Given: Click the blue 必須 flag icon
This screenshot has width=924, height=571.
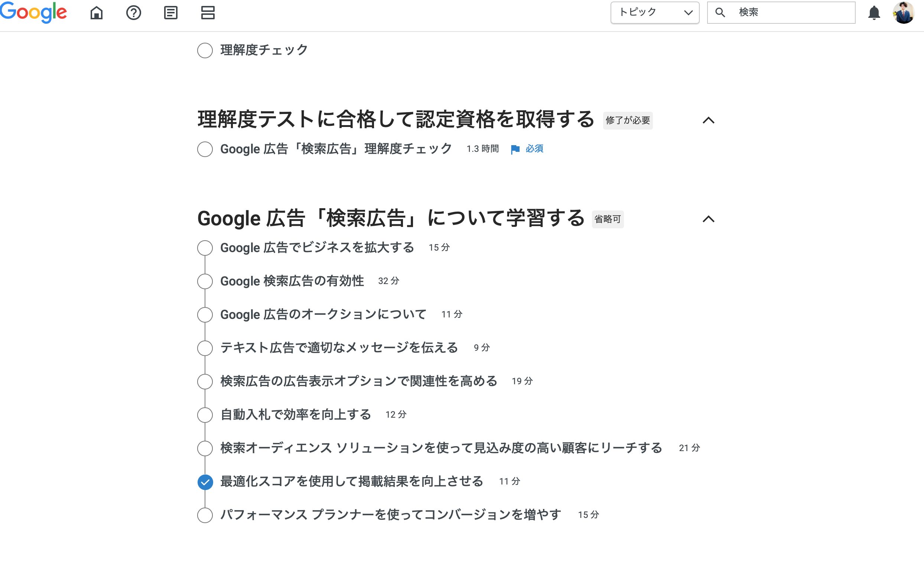Looking at the screenshot, I should 515,149.
